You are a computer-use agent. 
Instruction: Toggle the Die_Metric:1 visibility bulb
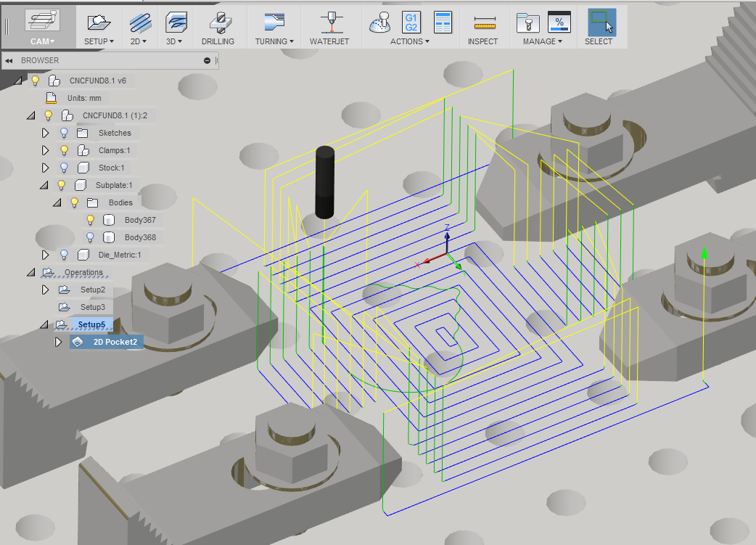64,255
